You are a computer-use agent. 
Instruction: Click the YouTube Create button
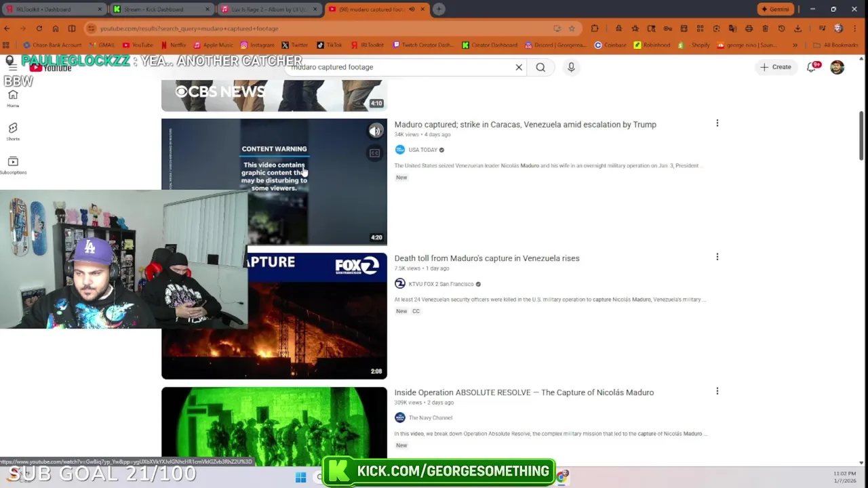775,67
